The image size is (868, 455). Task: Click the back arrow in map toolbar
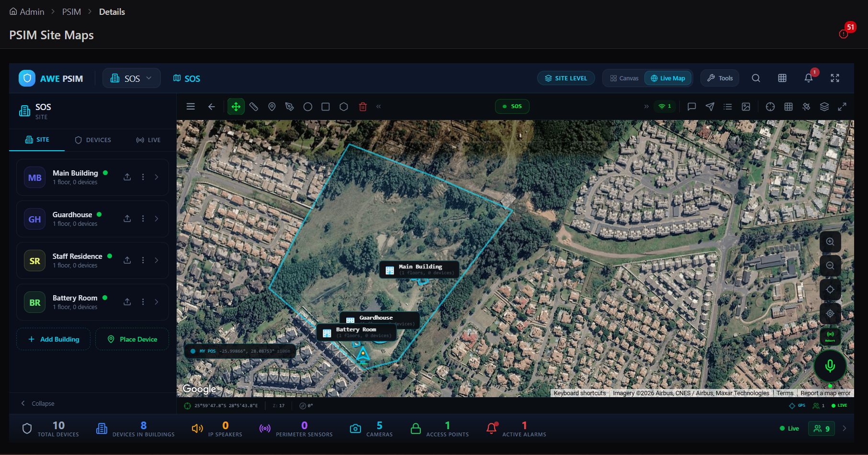click(211, 107)
